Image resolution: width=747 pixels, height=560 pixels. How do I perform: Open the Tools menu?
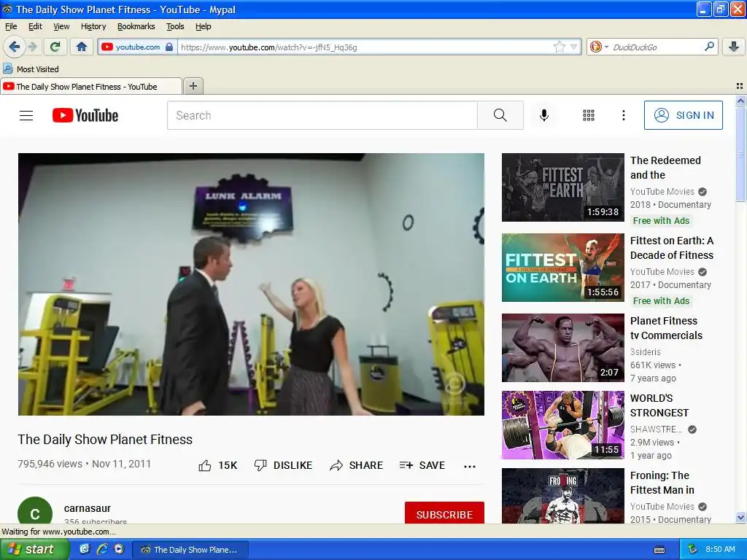175,26
